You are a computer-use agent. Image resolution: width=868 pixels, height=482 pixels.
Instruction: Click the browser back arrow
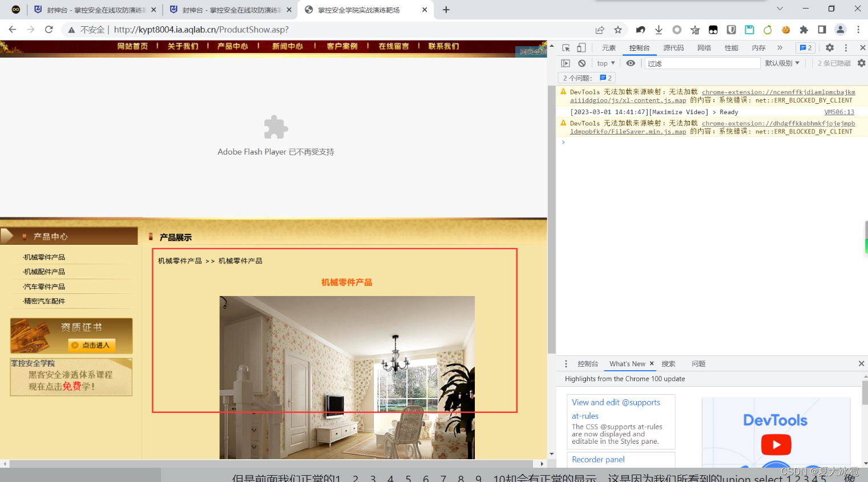13,30
